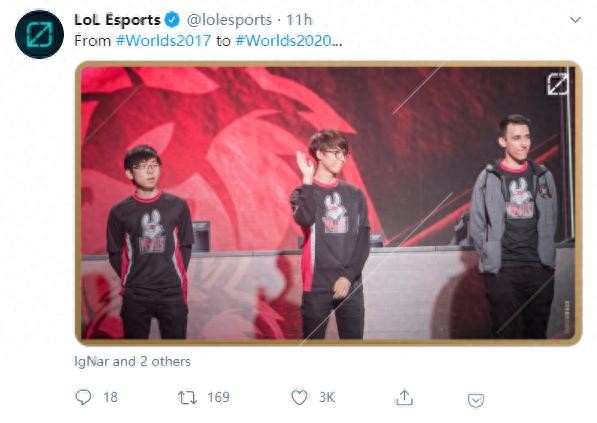597x423 pixels.
Task: Open the #Worlds2020 hashtag
Action: pos(284,41)
